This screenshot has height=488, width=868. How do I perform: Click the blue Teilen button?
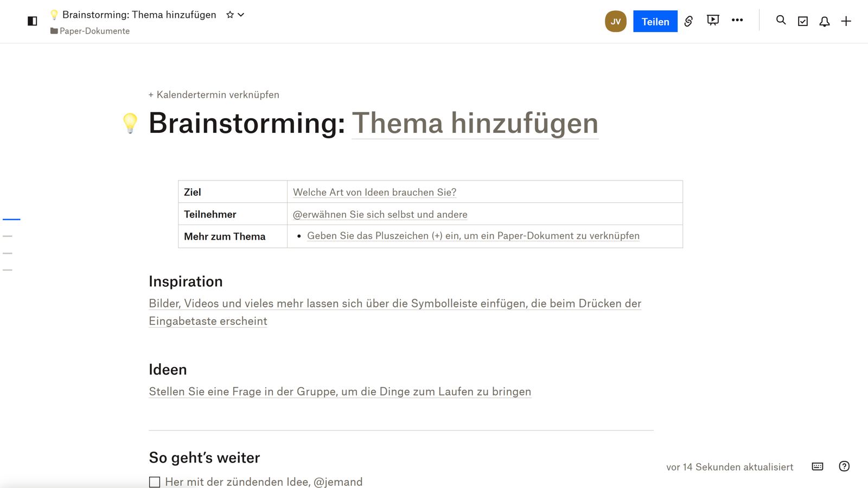655,22
